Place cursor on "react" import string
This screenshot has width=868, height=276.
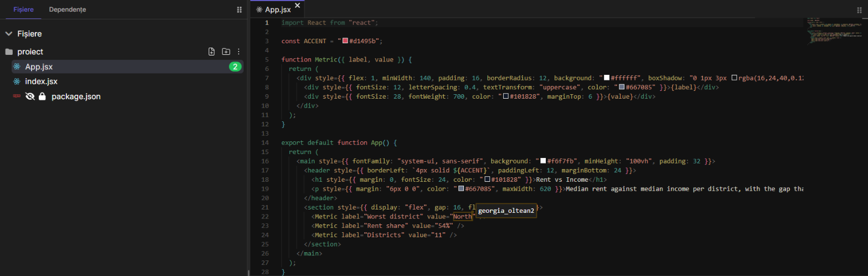362,23
